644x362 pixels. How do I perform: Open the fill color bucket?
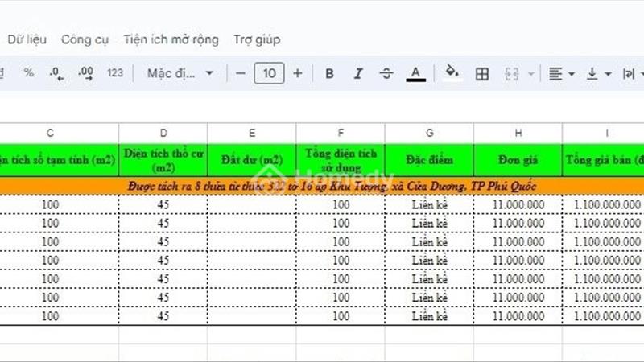click(452, 72)
